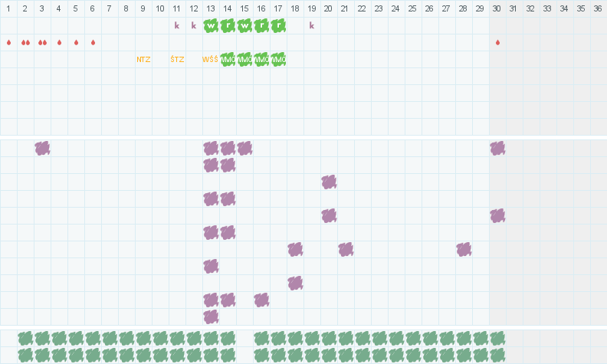This screenshot has height=364, width=607.
Task: Select the green 'w' mark on day 13
Action: pyautogui.click(x=211, y=25)
